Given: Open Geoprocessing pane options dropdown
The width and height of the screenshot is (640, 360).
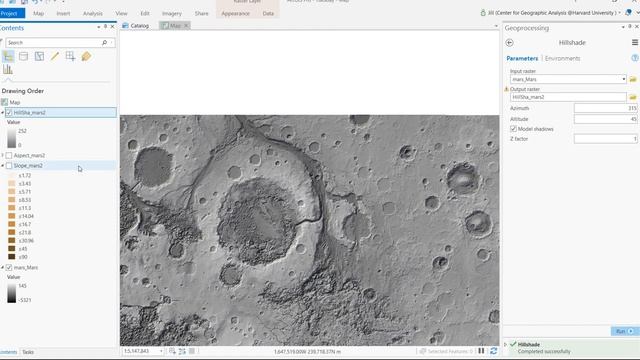Looking at the screenshot, I should [623, 27].
